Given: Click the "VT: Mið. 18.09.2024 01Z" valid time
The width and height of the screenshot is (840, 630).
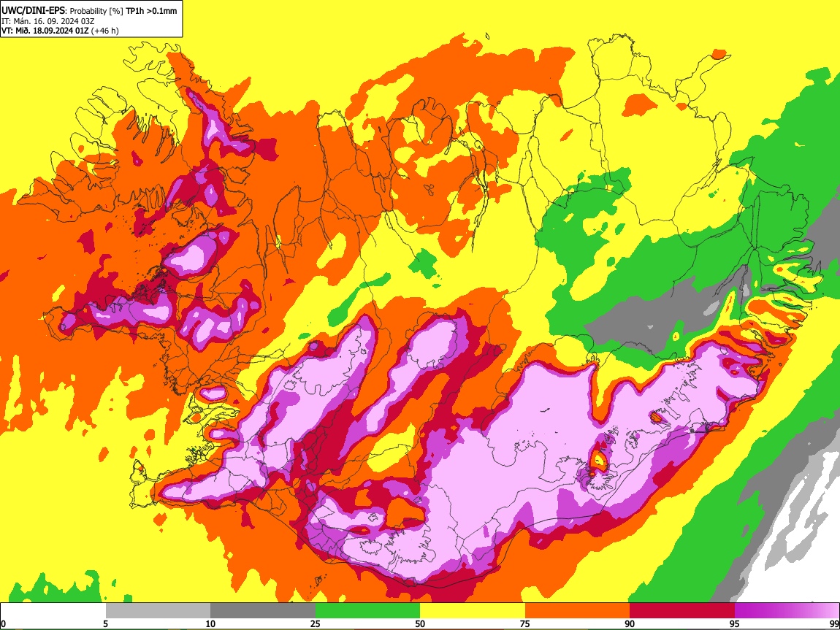Looking at the screenshot, I should 45,31.
